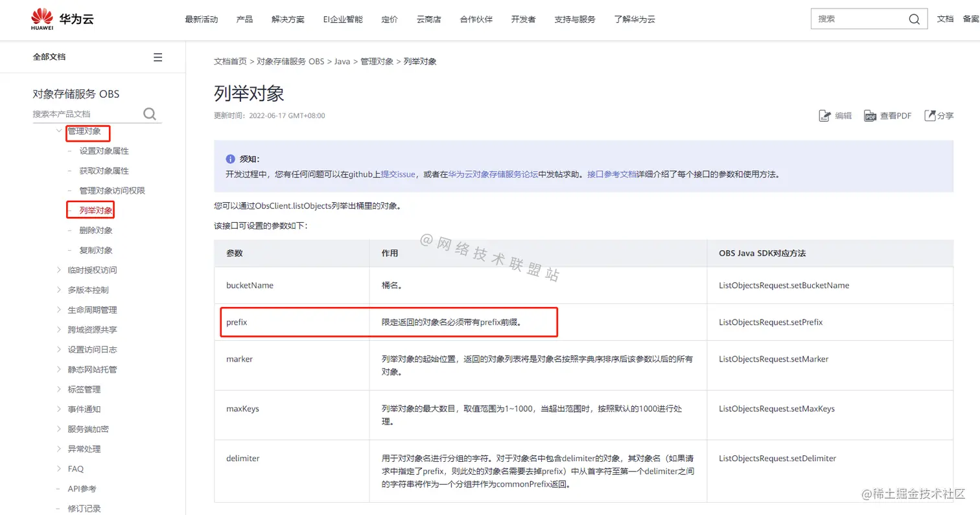
Task: Collapse the 管理对象 tree node
Action: pyautogui.click(x=59, y=131)
